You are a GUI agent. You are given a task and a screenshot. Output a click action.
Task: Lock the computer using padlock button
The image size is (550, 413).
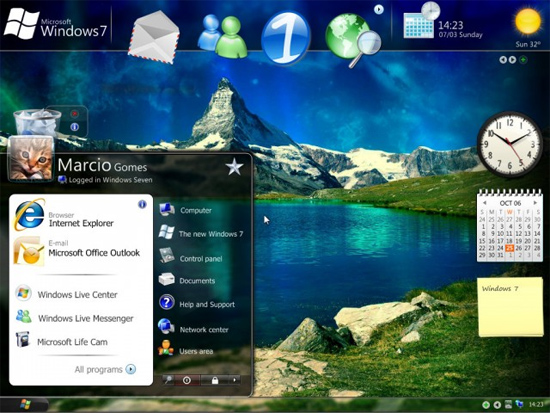(215, 380)
